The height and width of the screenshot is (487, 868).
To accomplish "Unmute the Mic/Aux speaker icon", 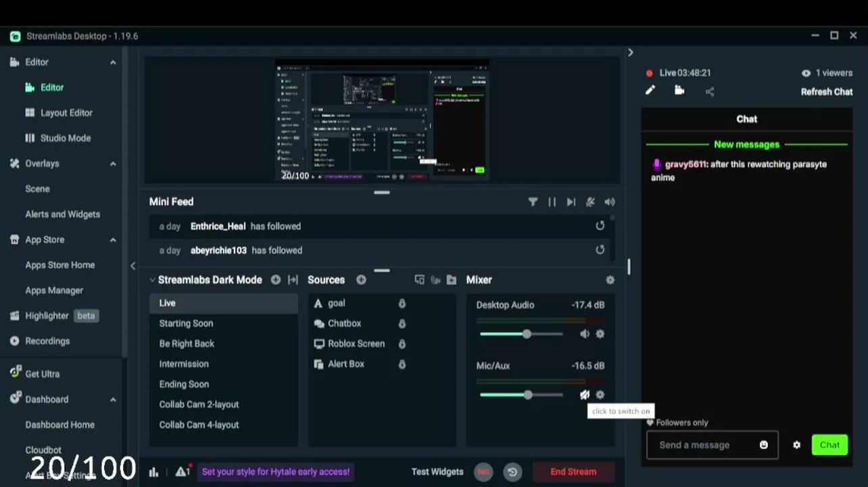I will 585,394.
